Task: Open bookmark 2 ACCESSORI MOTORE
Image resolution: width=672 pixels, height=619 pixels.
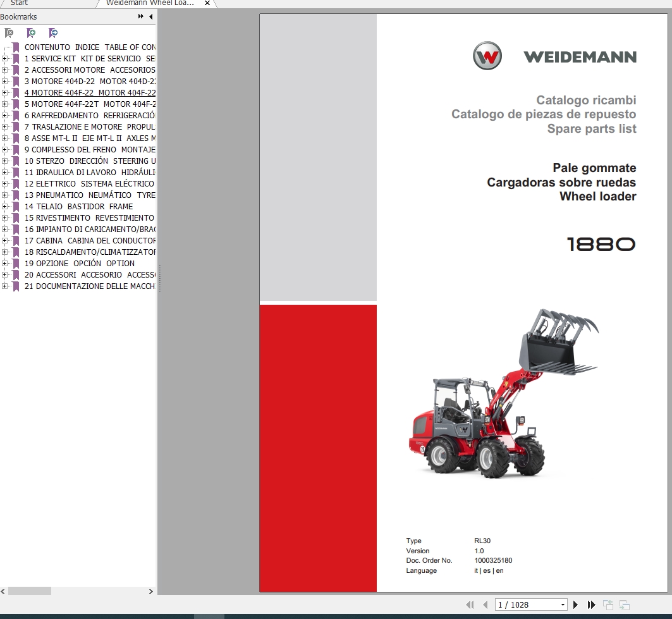Action: pyautogui.click(x=90, y=70)
